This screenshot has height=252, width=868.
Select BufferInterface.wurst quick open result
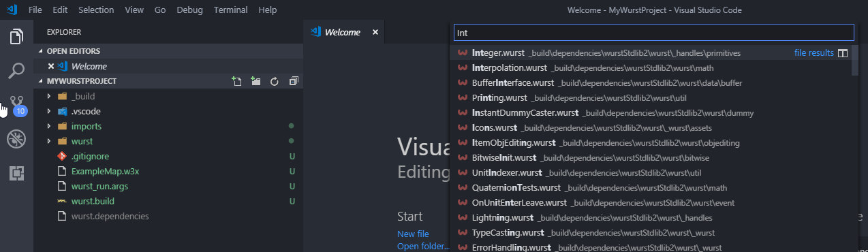(651, 82)
